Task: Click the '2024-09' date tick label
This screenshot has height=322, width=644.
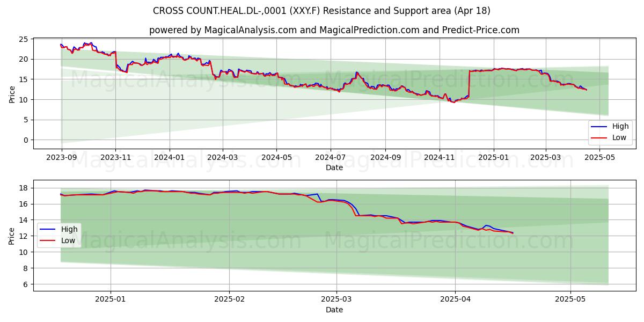Action: pos(385,157)
